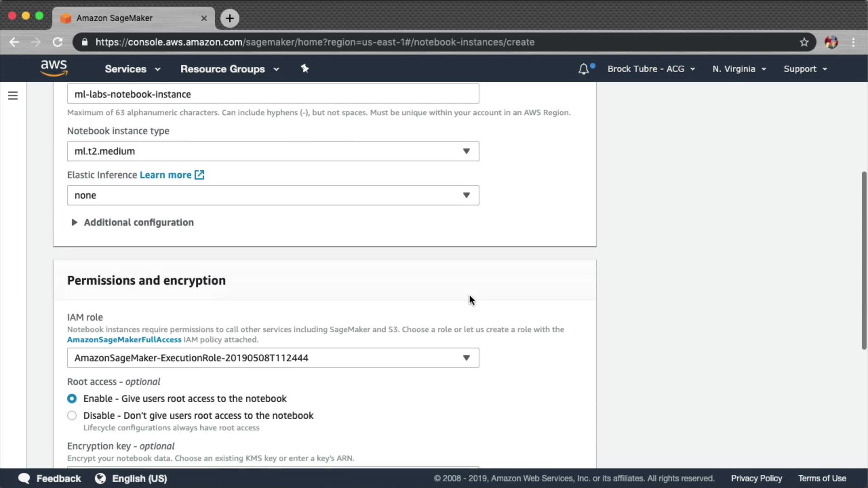Click the notebook instance name field
This screenshot has height=488, width=868.
click(273, 94)
